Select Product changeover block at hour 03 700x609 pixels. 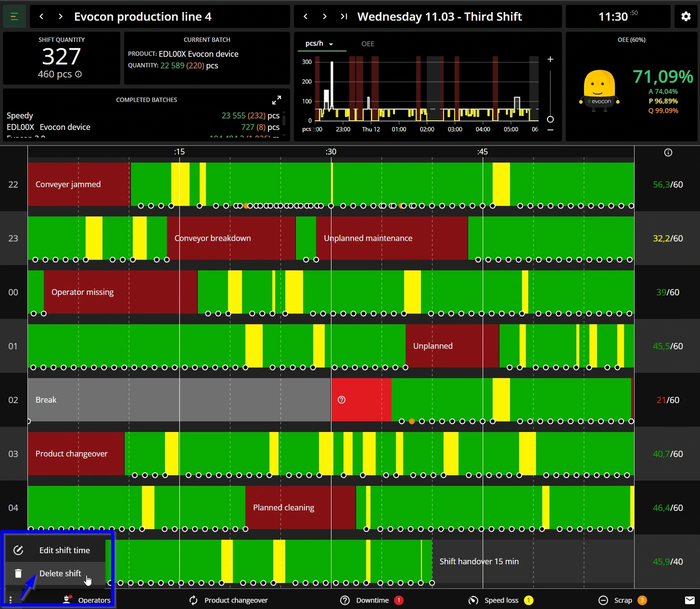pos(76,453)
